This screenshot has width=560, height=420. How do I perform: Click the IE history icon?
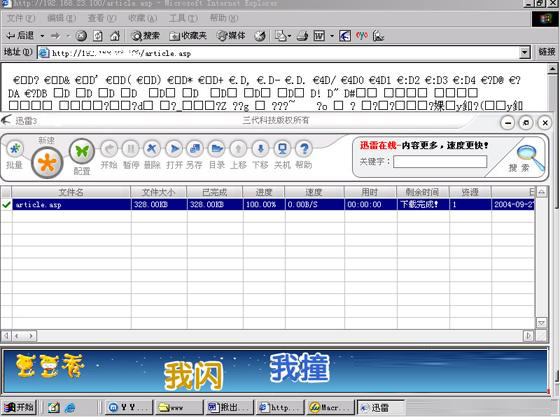tap(260, 36)
